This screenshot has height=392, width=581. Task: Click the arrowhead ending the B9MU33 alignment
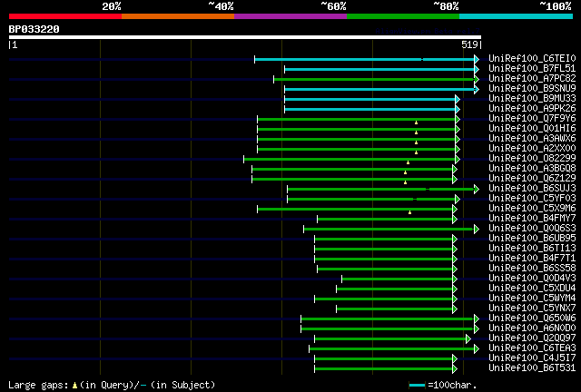(458, 99)
